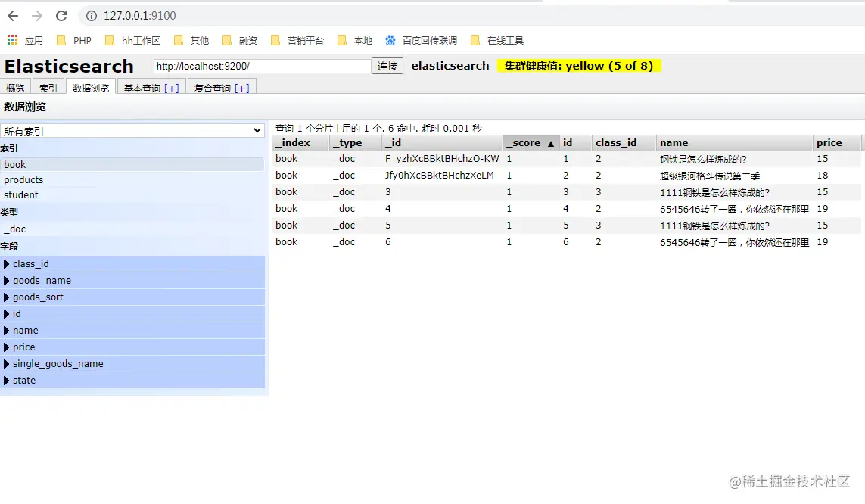Open the PHP bookmark folder

pyautogui.click(x=74, y=40)
